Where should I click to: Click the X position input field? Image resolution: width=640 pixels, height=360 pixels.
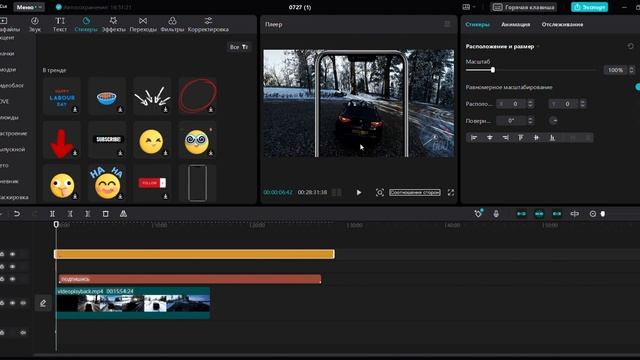pyautogui.click(x=515, y=104)
